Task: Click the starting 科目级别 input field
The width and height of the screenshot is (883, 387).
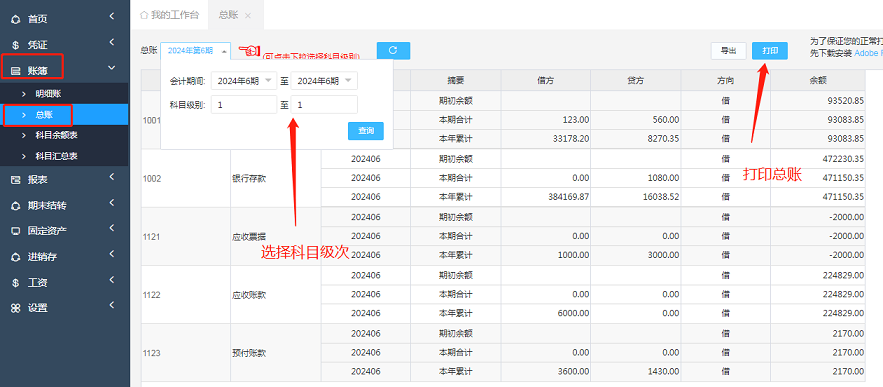Action: pyautogui.click(x=244, y=104)
